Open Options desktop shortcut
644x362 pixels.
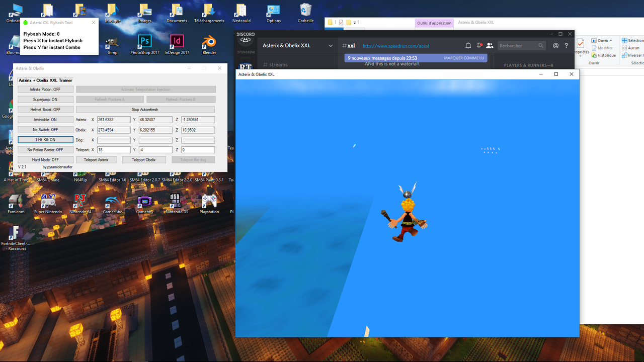(x=274, y=13)
